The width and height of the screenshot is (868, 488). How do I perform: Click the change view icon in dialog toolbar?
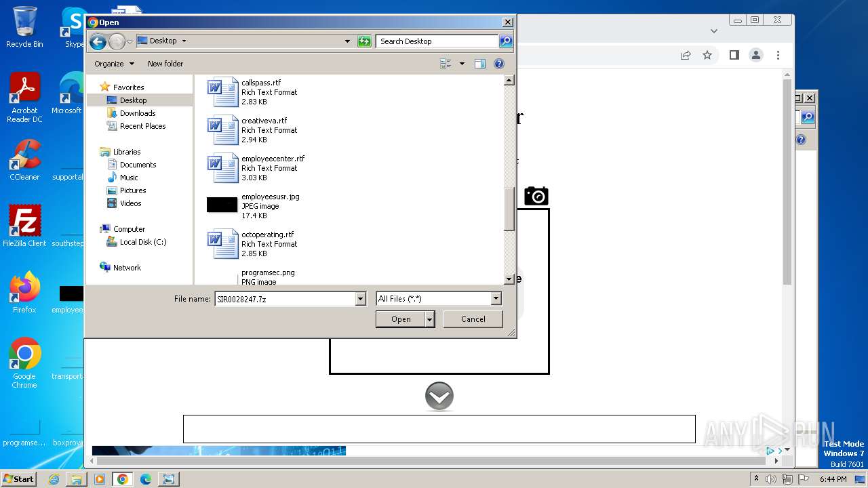pyautogui.click(x=446, y=64)
